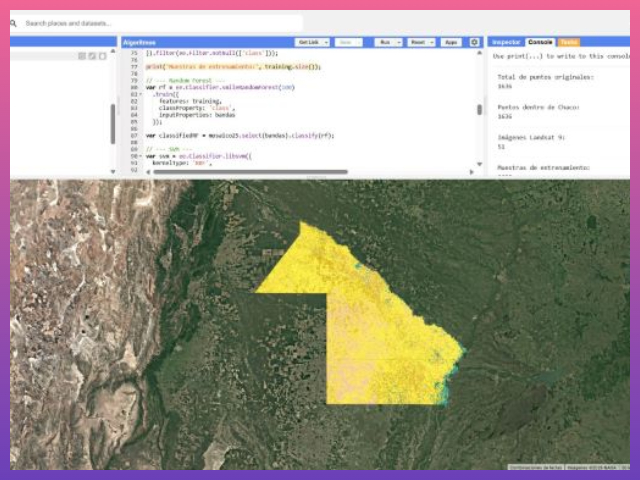Click the rightmost icon in left panel header
The height and width of the screenshot is (480, 640).
pyautogui.click(x=100, y=56)
